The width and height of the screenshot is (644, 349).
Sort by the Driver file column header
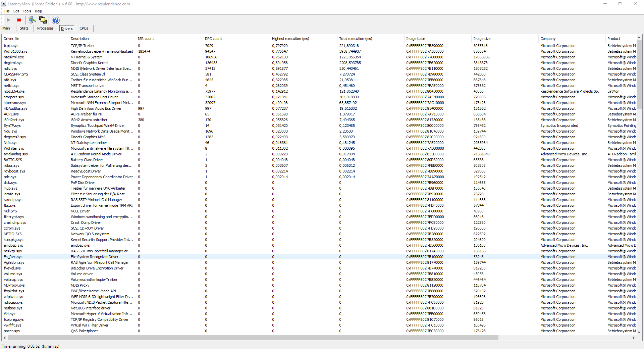(x=35, y=39)
